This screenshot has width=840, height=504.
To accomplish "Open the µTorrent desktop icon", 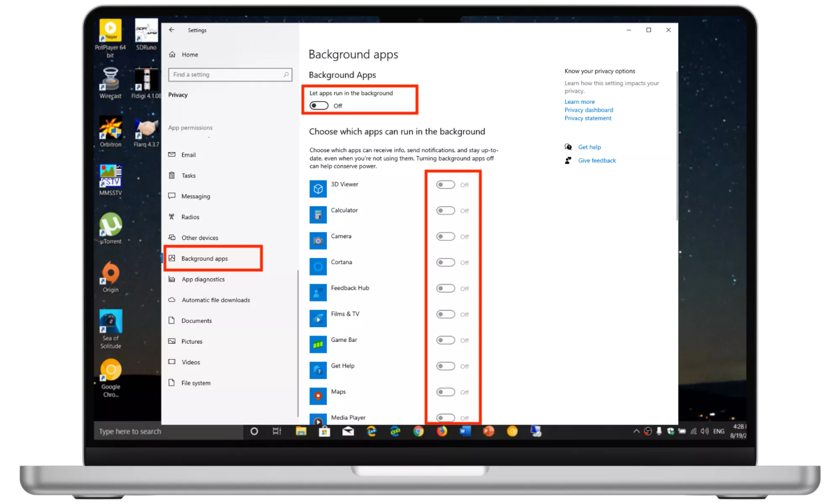I will click(x=111, y=228).
